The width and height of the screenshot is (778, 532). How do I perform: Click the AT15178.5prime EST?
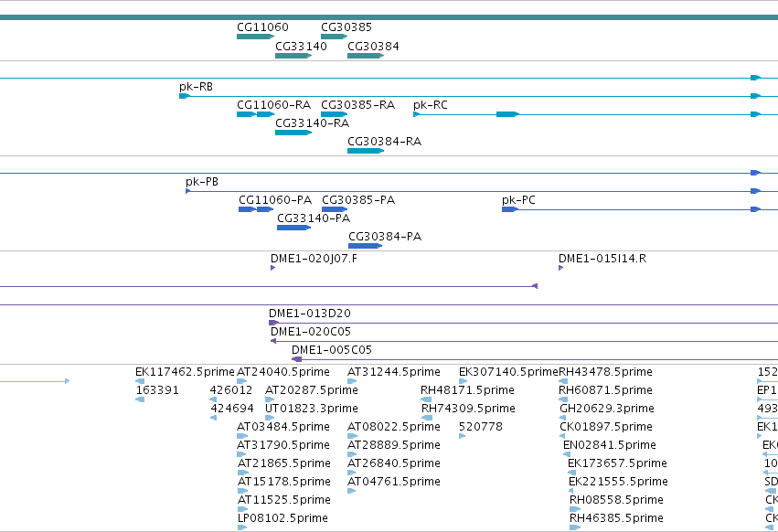coord(242,491)
